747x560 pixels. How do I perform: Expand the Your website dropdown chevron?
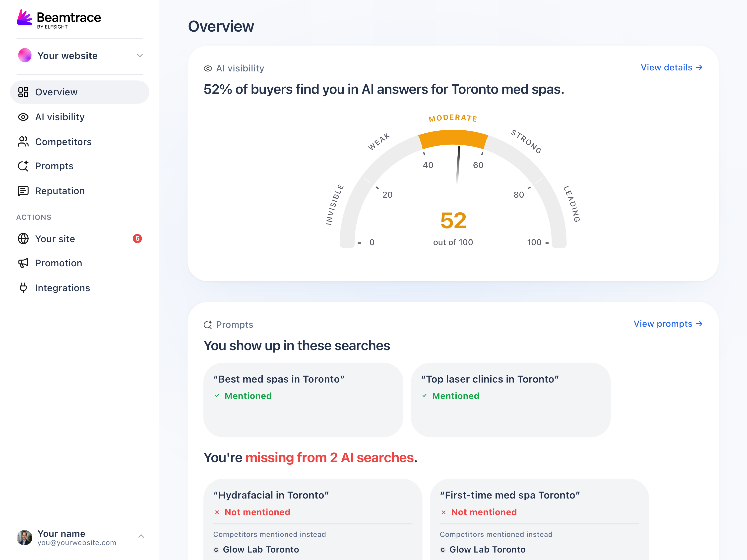(140, 56)
